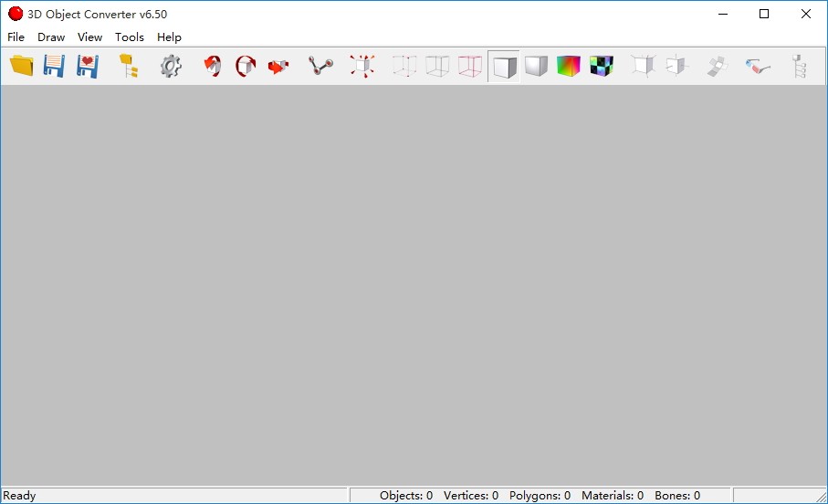Click the Bones: 0 status entry

click(677, 496)
